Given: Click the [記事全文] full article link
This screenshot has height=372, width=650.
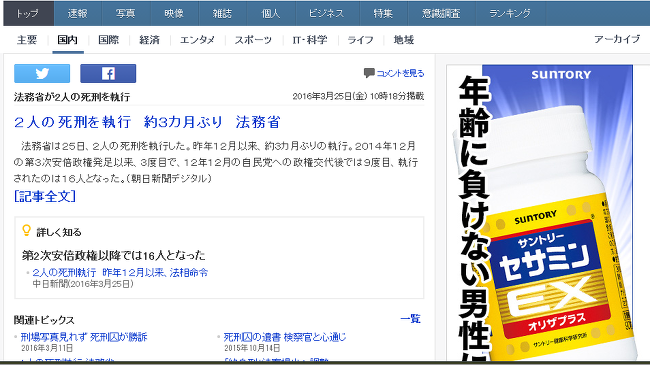Looking at the screenshot, I should pos(45,196).
